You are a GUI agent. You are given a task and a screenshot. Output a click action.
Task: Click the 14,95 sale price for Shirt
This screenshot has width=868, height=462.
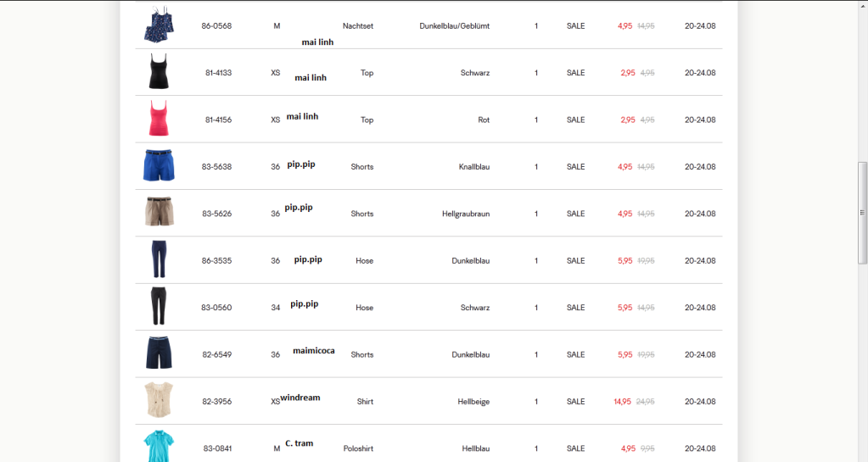(x=623, y=402)
